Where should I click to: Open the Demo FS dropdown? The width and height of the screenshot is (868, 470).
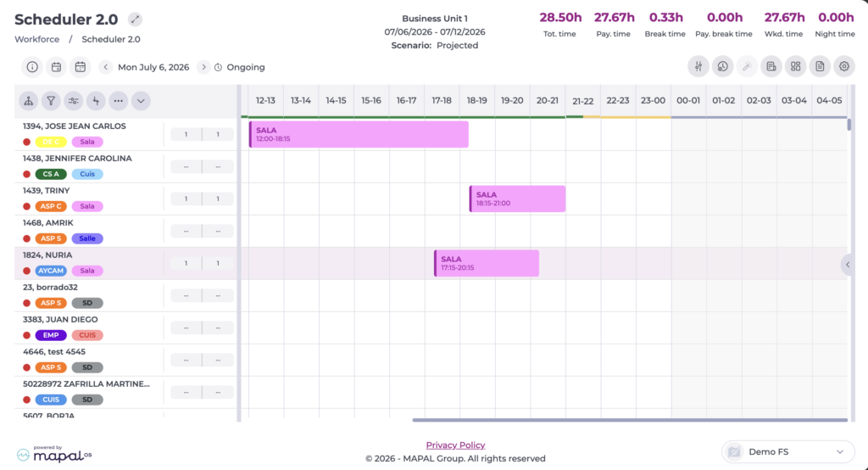(x=788, y=451)
